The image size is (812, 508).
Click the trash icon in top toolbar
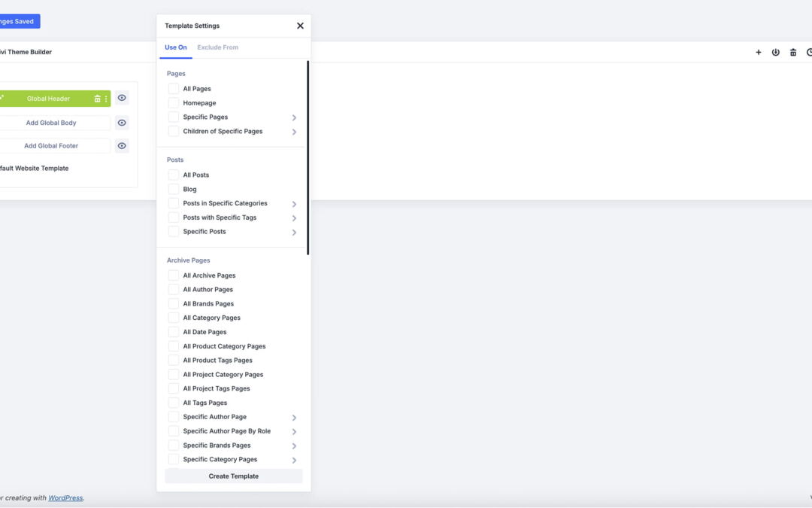pos(792,53)
